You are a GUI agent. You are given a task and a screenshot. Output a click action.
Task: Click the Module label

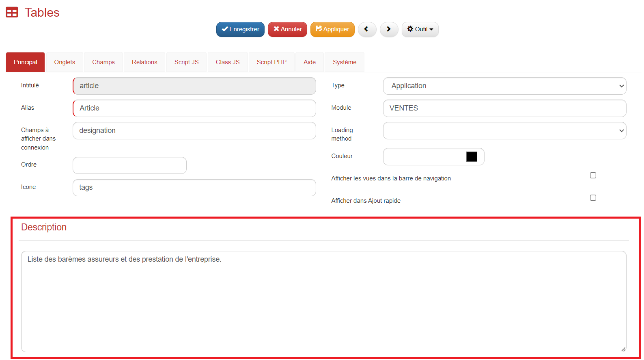(x=341, y=108)
